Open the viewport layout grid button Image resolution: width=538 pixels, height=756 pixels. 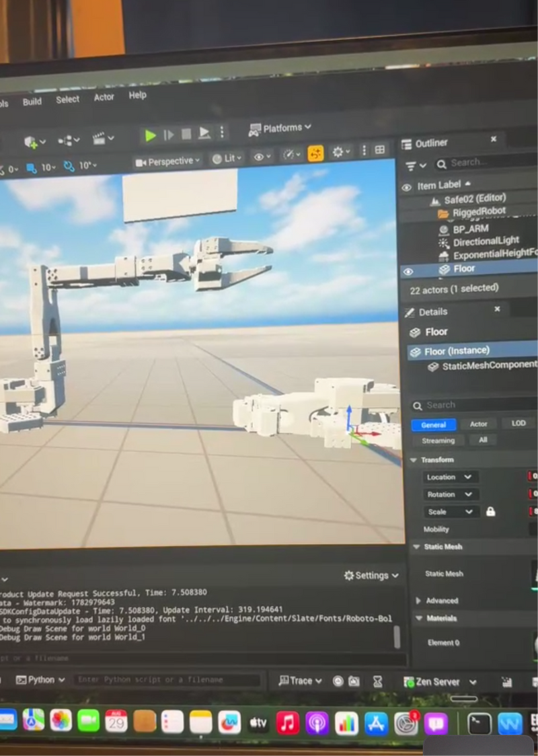[x=380, y=150]
